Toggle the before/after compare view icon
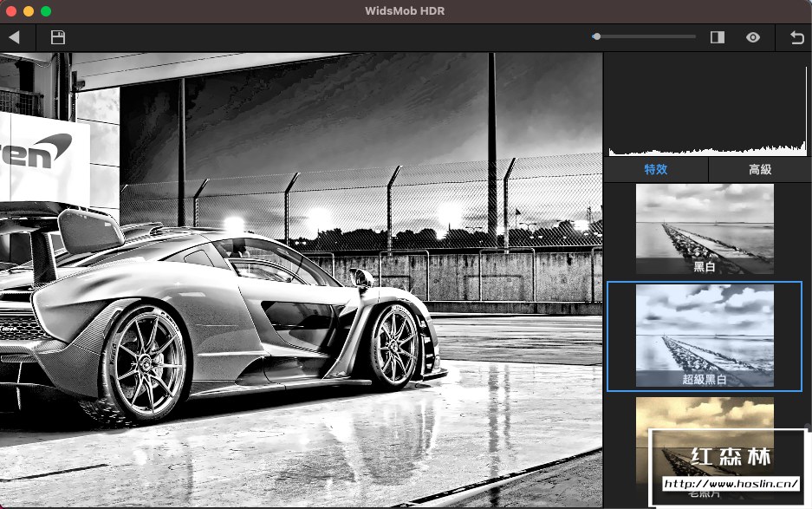 point(717,37)
